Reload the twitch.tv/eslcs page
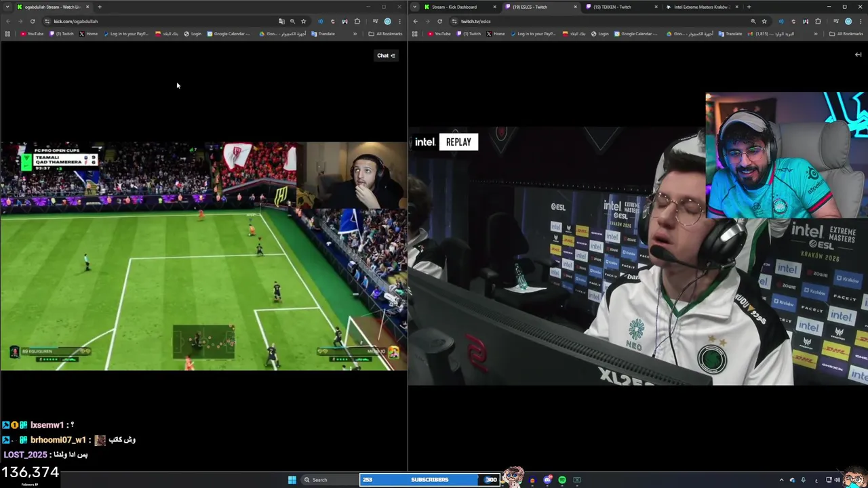Image resolution: width=868 pixels, height=488 pixels. (439, 21)
